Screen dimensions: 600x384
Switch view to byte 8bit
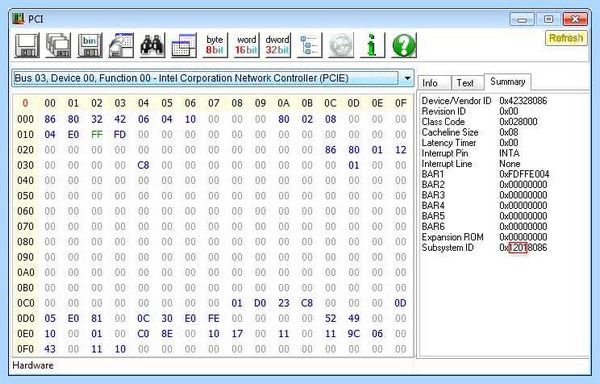click(215, 46)
